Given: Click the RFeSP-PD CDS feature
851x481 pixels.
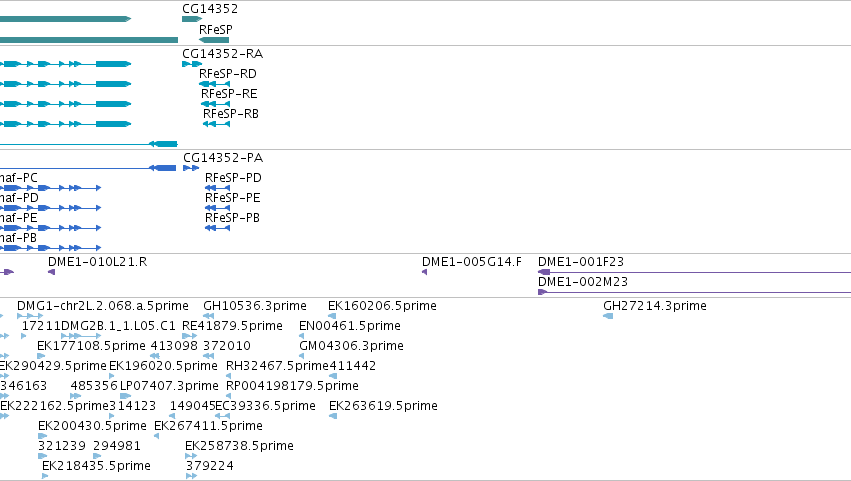Looking at the screenshot, I should coord(217,188).
